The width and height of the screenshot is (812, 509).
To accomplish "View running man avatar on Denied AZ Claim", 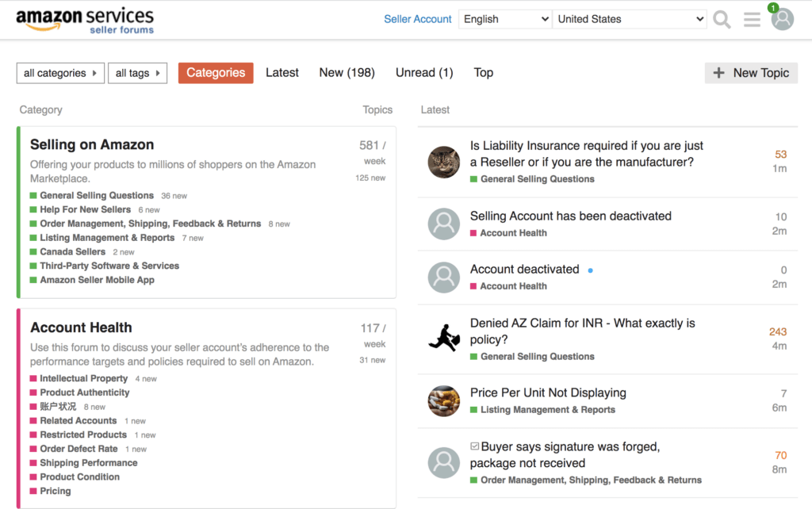I will coord(444,338).
